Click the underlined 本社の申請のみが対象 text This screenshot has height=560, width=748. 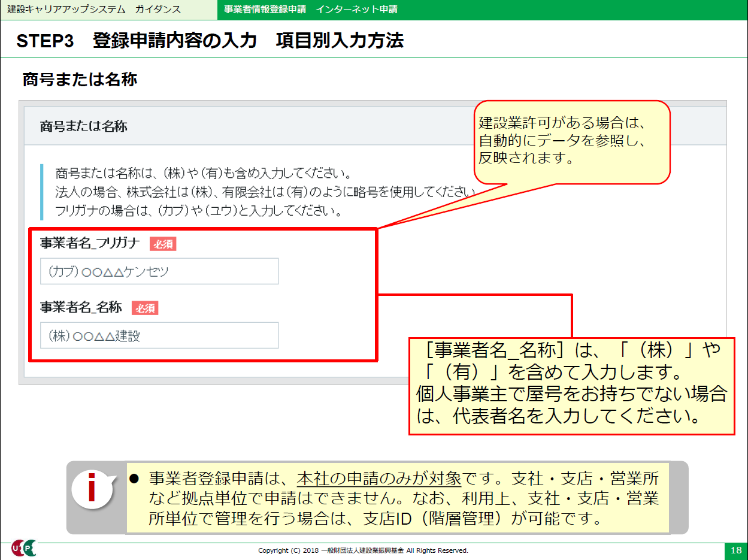[x=379, y=479]
